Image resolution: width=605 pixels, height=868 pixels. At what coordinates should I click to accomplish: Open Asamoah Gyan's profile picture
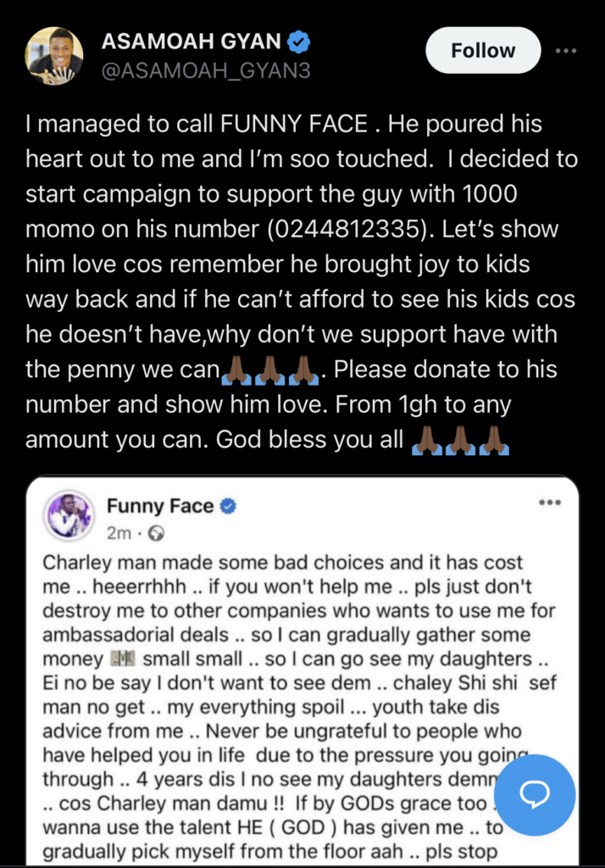(x=54, y=56)
